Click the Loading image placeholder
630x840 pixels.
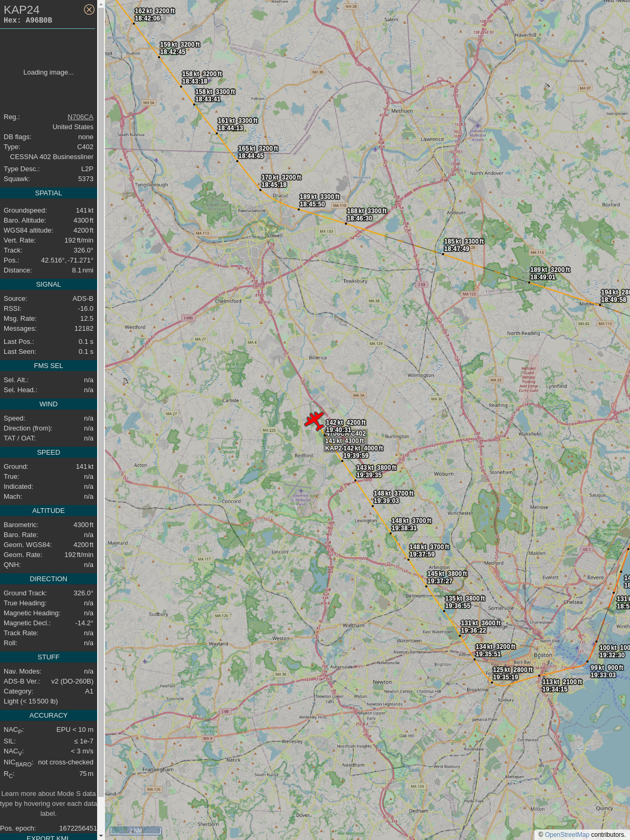point(48,72)
